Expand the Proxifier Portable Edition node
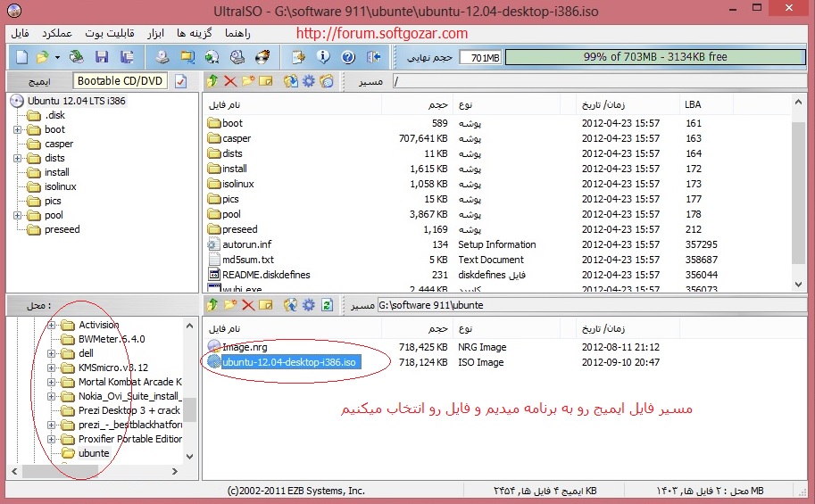The image size is (815, 504). [51, 439]
